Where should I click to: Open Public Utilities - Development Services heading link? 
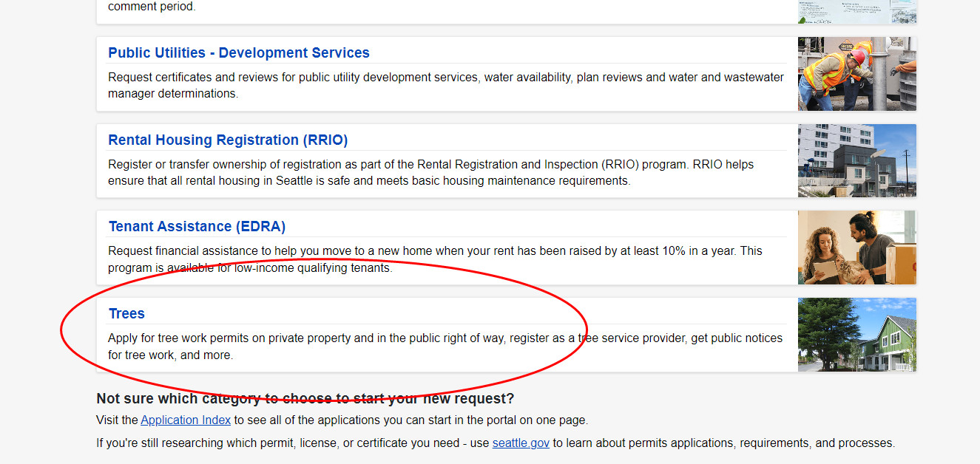click(238, 53)
